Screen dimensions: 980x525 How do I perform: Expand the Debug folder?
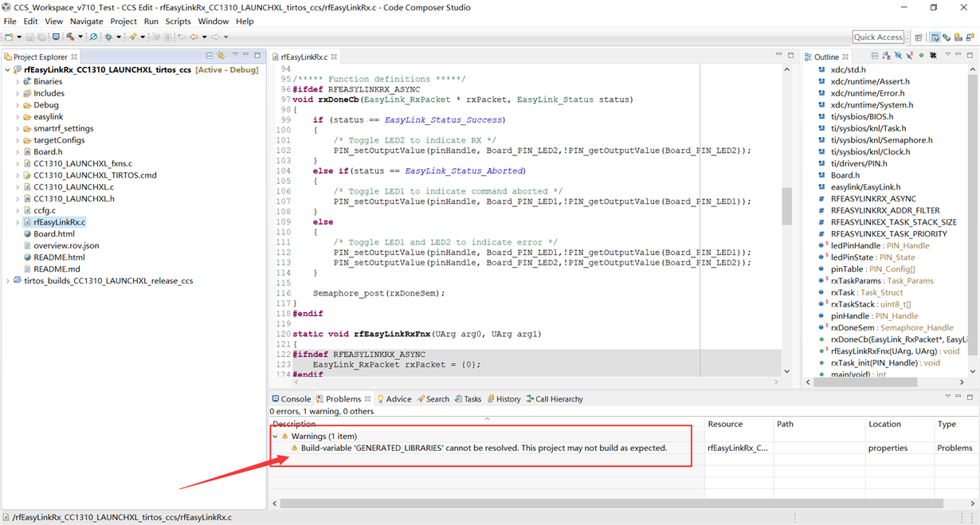coord(18,105)
